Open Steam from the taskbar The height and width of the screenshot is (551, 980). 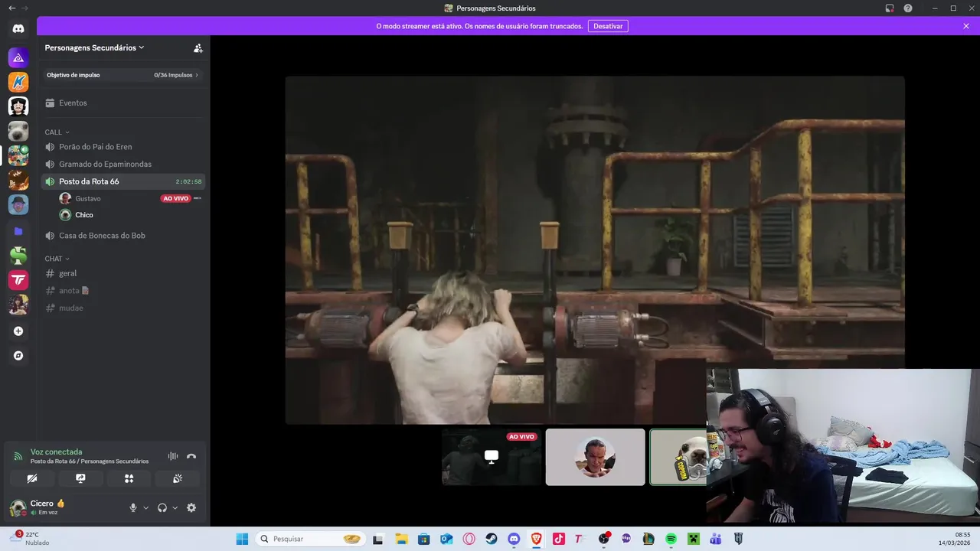[492, 539]
